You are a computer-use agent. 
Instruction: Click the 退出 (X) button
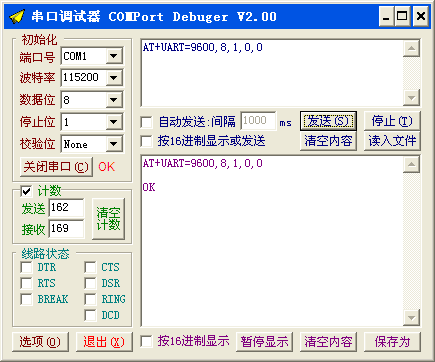104,342
